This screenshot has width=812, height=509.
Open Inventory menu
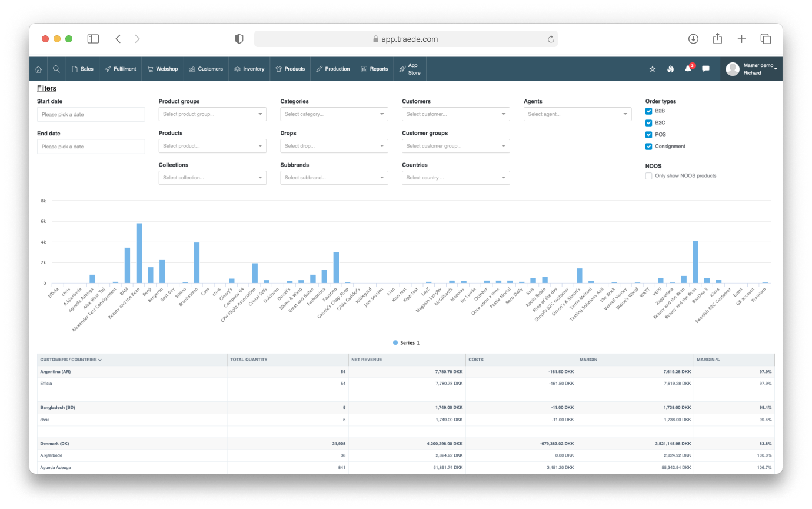pyautogui.click(x=249, y=69)
